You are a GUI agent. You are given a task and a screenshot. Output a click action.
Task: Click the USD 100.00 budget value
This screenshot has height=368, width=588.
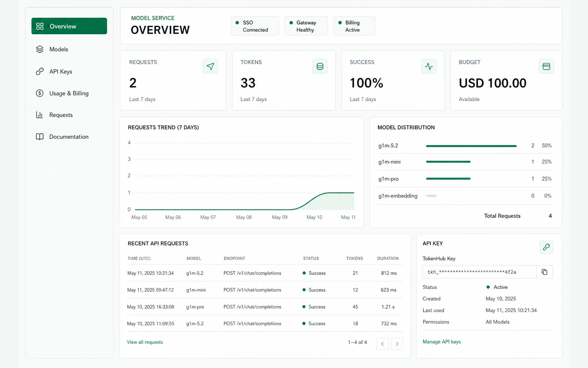click(x=492, y=83)
